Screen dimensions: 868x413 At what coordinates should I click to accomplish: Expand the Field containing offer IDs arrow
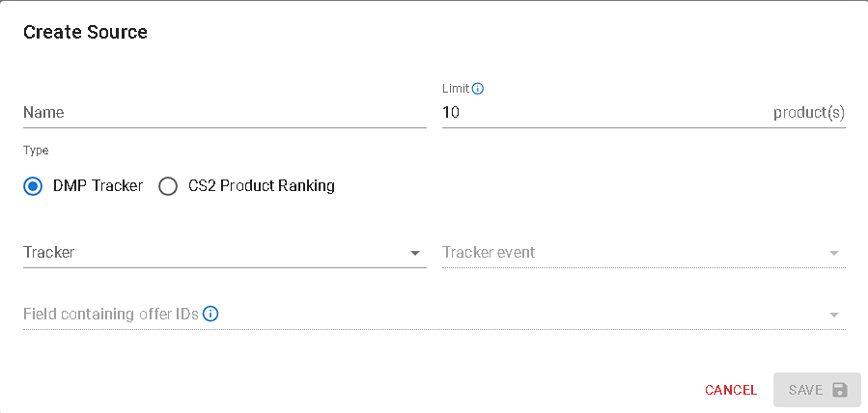(834, 315)
